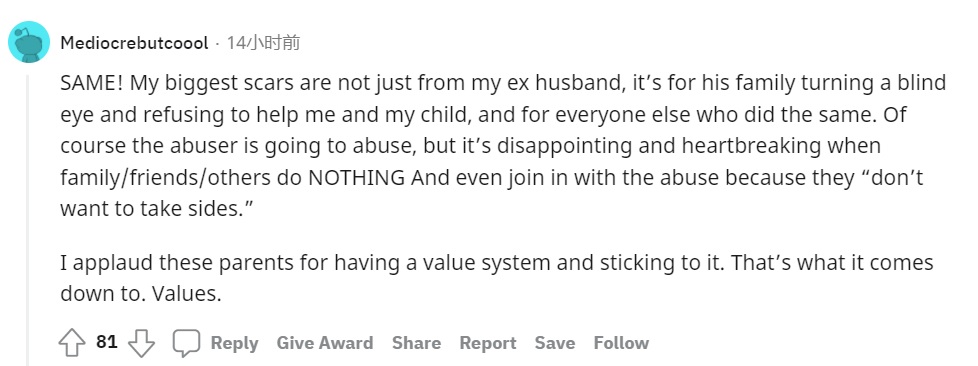Open the Mediocrebutcoool username link

pos(134,43)
